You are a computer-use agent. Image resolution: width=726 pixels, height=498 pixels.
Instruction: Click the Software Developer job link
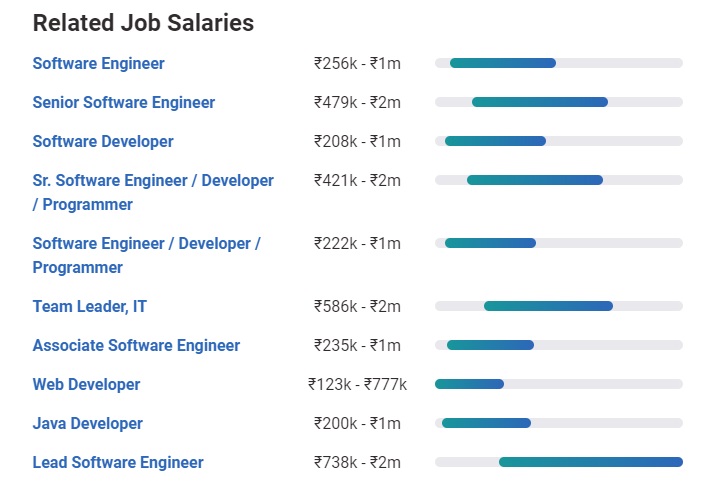[x=102, y=141]
